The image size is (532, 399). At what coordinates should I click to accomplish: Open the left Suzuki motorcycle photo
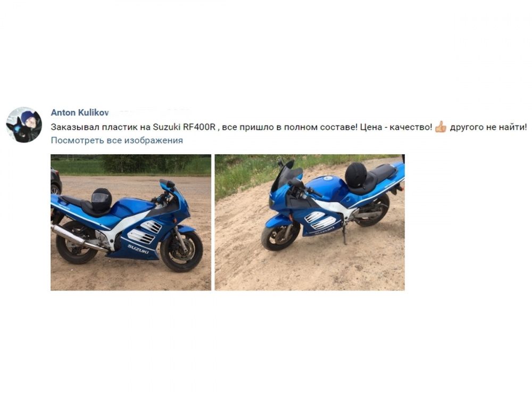pyautogui.click(x=131, y=222)
